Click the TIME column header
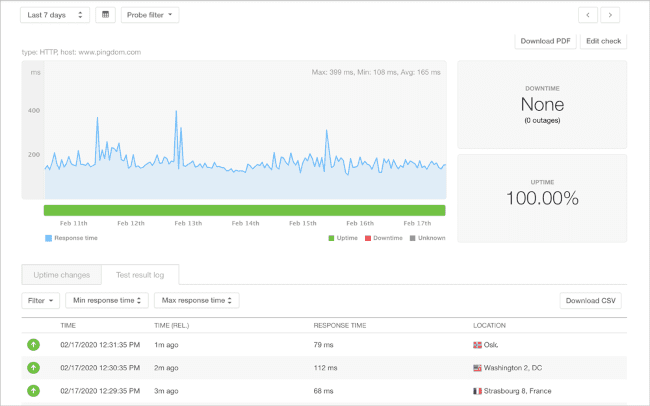Viewport: 650px width, 406px height. 68,326
